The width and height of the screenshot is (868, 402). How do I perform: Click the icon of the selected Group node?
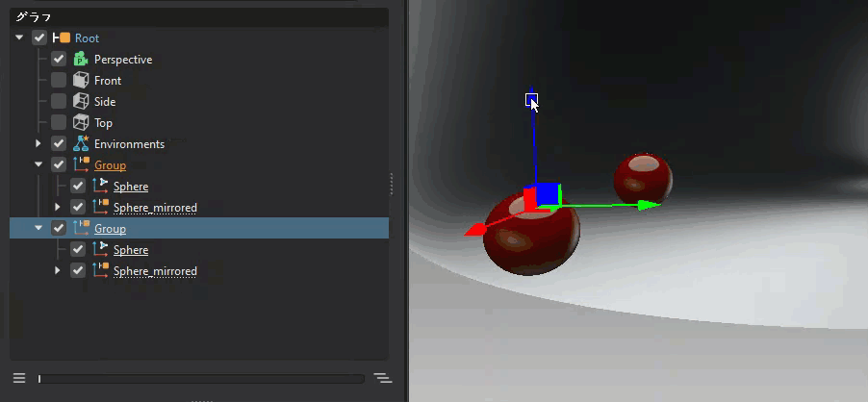(x=81, y=228)
